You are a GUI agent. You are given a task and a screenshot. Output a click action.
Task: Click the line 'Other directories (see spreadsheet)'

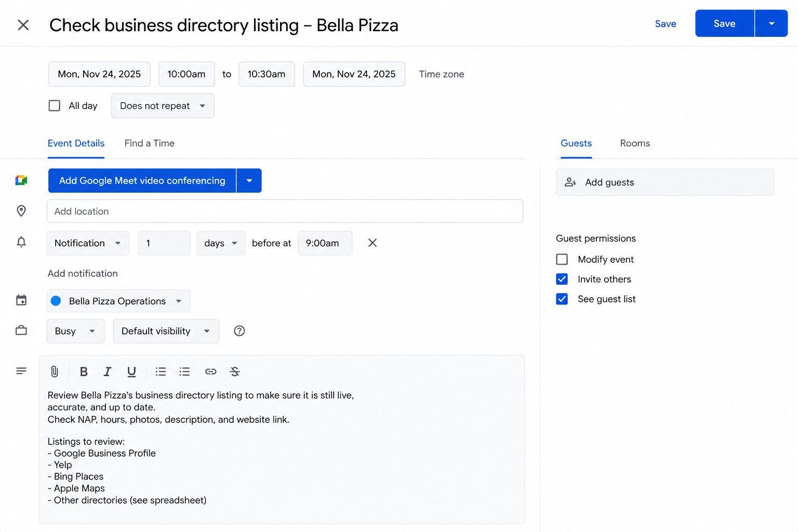130,500
